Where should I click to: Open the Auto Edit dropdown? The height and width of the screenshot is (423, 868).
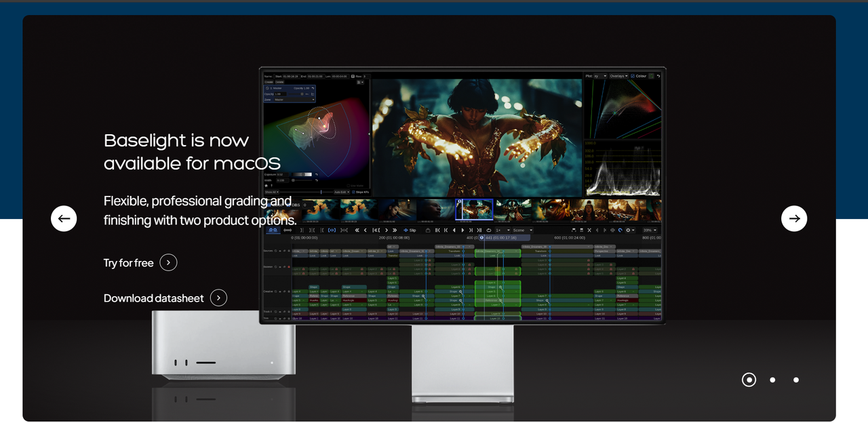click(342, 192)
